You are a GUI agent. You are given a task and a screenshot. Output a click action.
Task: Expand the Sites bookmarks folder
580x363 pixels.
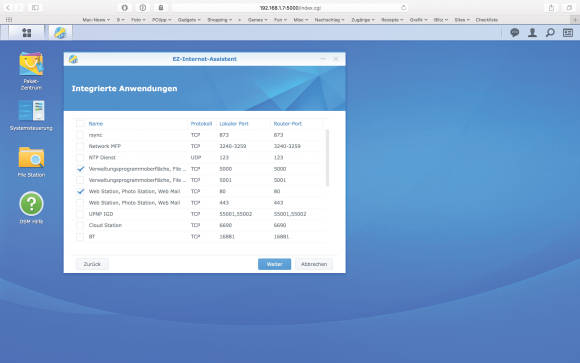point(462,20)
